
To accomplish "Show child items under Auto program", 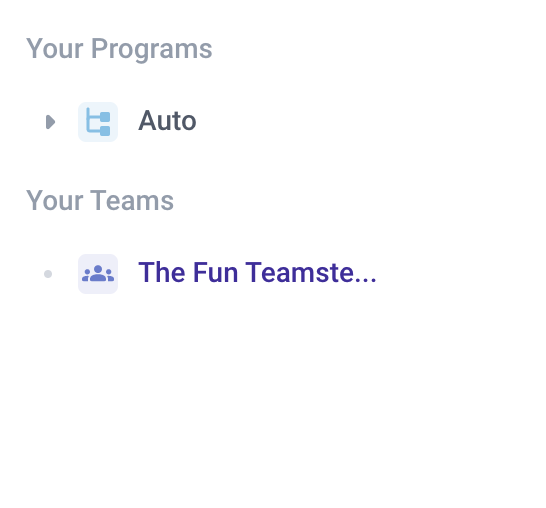I will click(x=50, y=122).
